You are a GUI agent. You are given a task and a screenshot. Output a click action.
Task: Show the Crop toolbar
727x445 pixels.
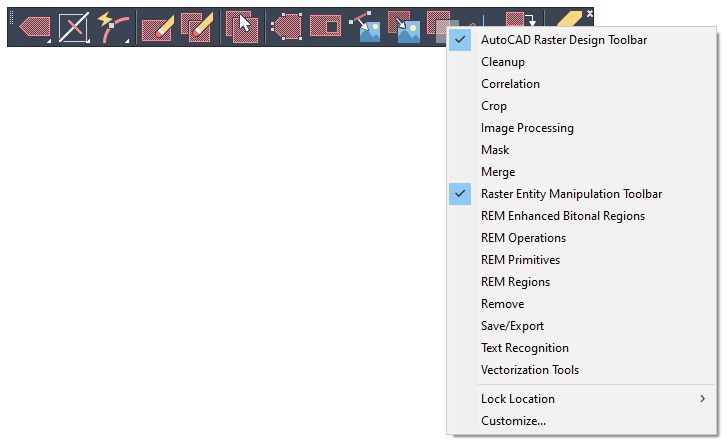[581, 106]
